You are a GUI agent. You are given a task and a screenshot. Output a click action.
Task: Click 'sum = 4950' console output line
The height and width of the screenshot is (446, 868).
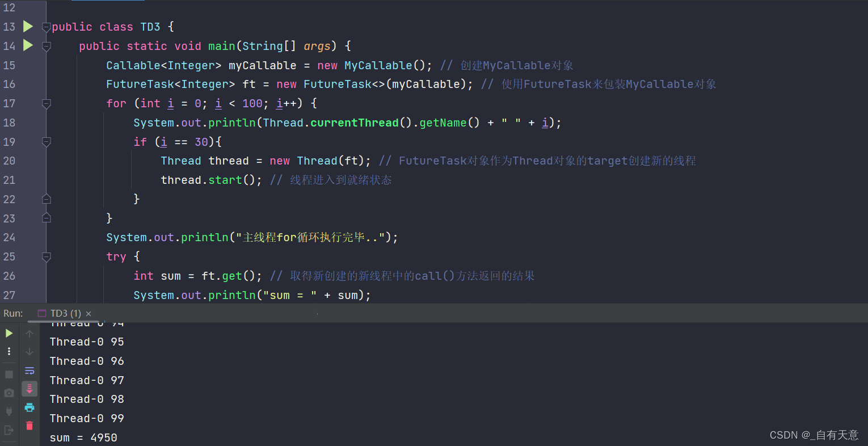pos(83,437)
